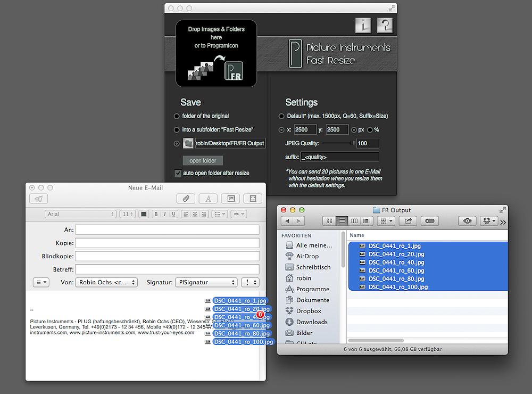Click the An recipient field
Screen dimensions: 532x394
click(167, 230)
